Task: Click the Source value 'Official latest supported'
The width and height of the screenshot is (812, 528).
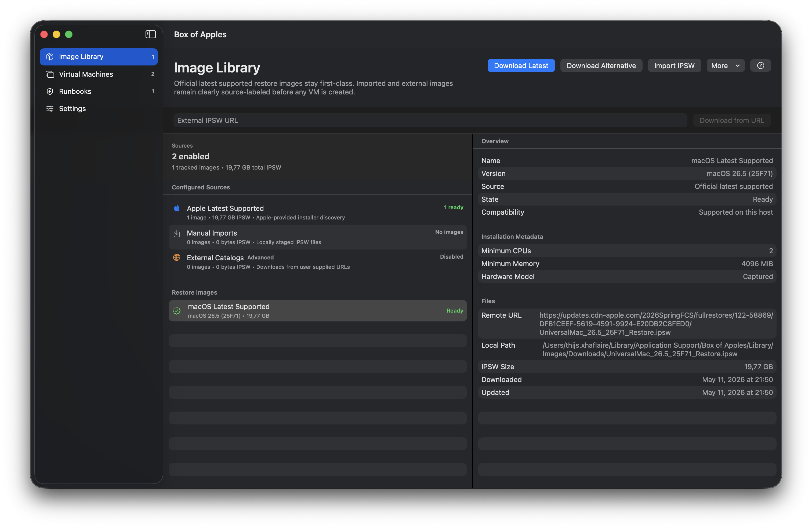Action: tap(734, 186)
